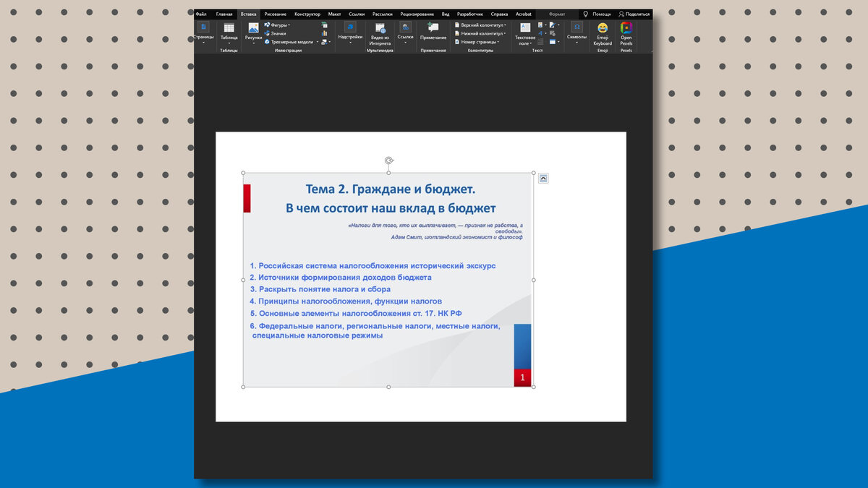Click item '3. Раскрыть понятие налога и сбора'

tap(320, 288)
